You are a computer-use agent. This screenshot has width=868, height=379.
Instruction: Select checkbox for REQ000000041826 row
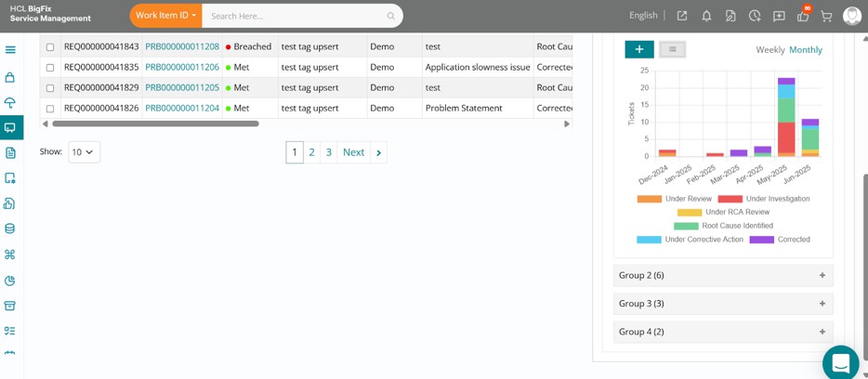(x=50, y=109)
